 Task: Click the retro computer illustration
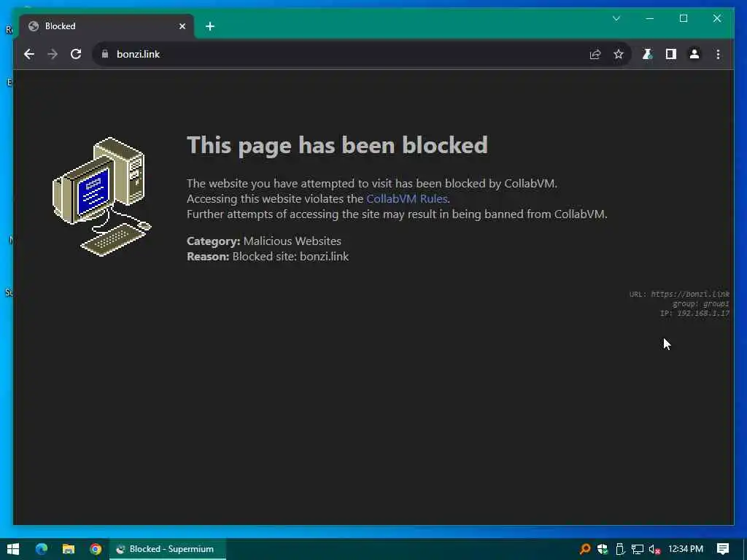pyautogui.click(x=102, y=197)
